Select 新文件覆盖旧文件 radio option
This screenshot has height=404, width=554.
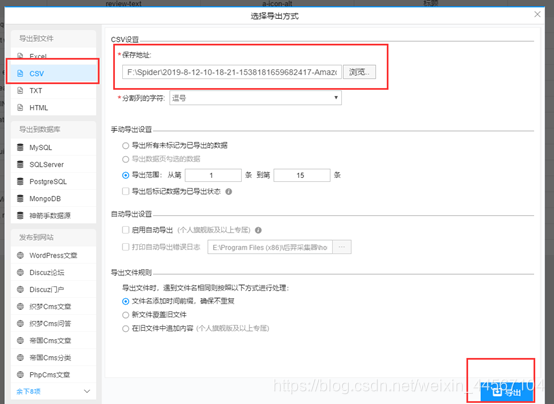point(125,315)
